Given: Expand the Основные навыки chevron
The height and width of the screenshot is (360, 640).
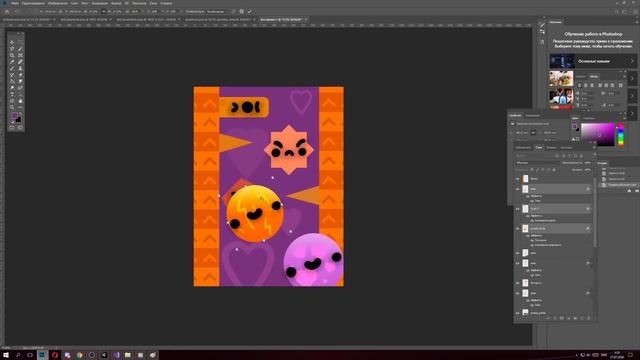Looking at the screenshot, I should 632,61.
